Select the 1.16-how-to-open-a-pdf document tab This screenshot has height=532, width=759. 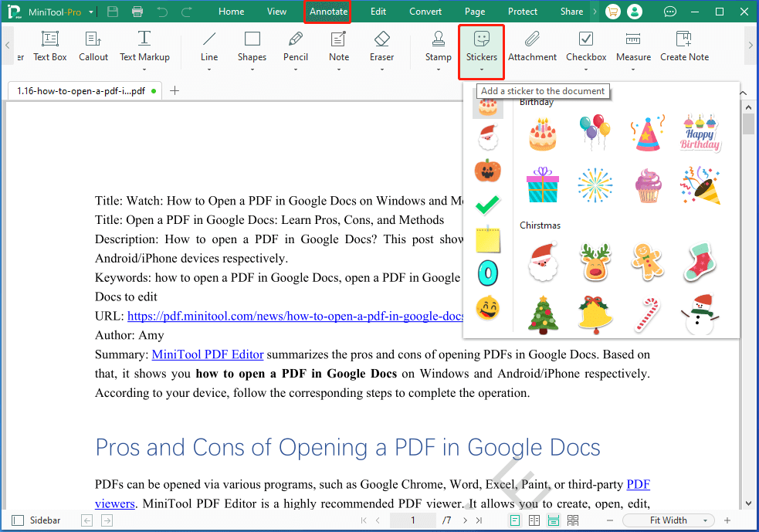pos(85,91)
